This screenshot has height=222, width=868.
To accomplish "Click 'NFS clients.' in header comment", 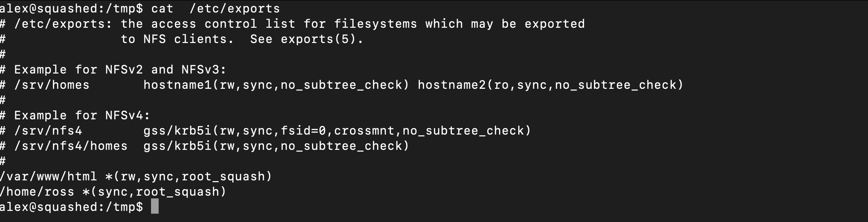I will click(189, 39).
